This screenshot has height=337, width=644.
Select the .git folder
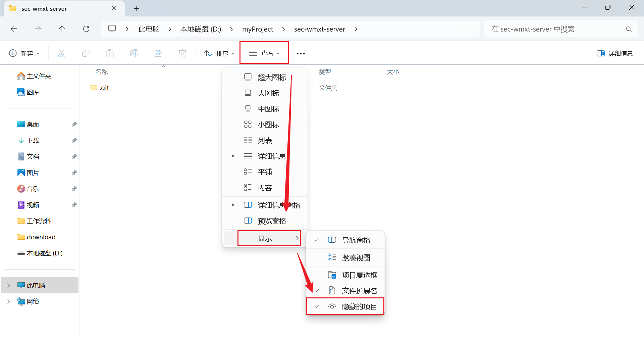100,88
